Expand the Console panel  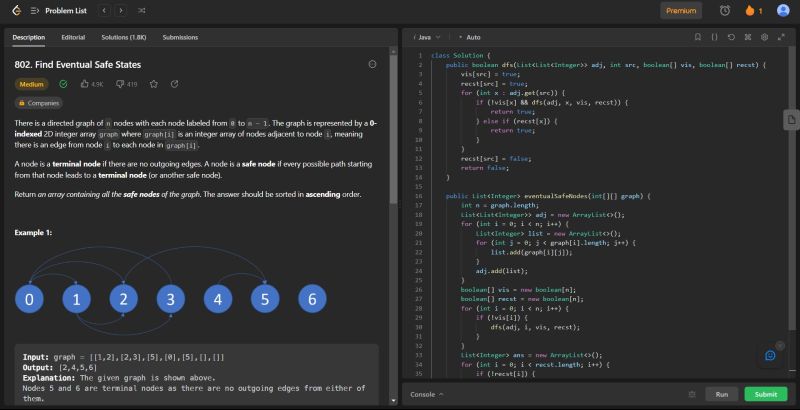pos(427,394)
